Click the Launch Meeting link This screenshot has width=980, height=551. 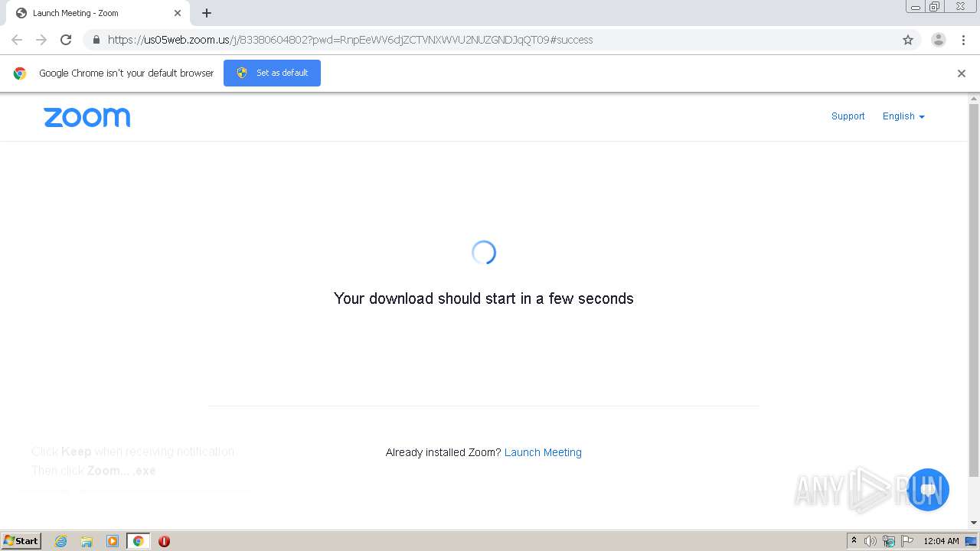pos(543,452)
